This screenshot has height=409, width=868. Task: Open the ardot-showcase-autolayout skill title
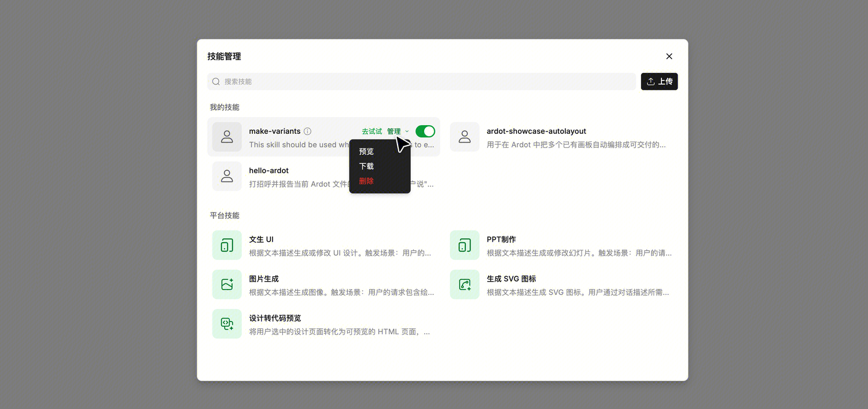click(536, 132)
